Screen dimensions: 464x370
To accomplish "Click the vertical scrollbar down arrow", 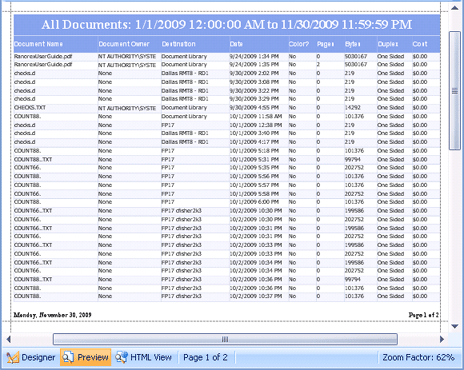I will pyautogui.click(x=455, y=326).
